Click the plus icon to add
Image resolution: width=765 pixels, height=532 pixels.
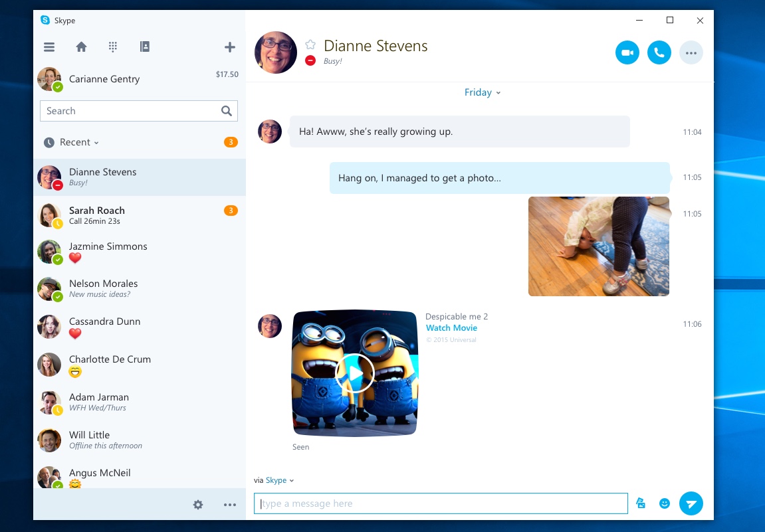coord(230,46)
